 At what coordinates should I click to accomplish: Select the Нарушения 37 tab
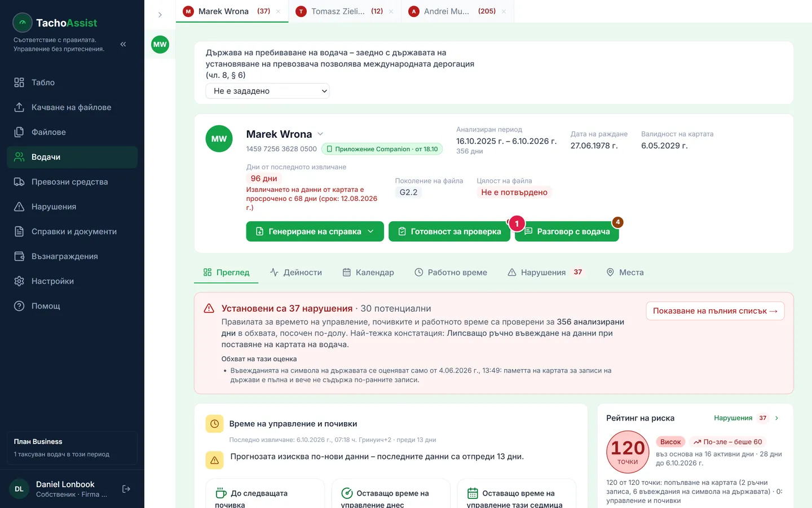pyautogui.click(x=546, y=272)
